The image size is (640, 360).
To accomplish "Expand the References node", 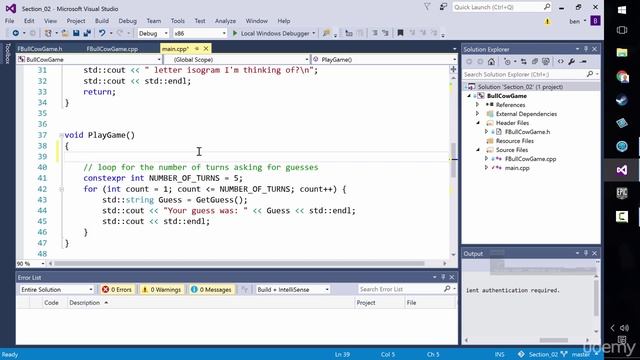I will tap(477, 104).
